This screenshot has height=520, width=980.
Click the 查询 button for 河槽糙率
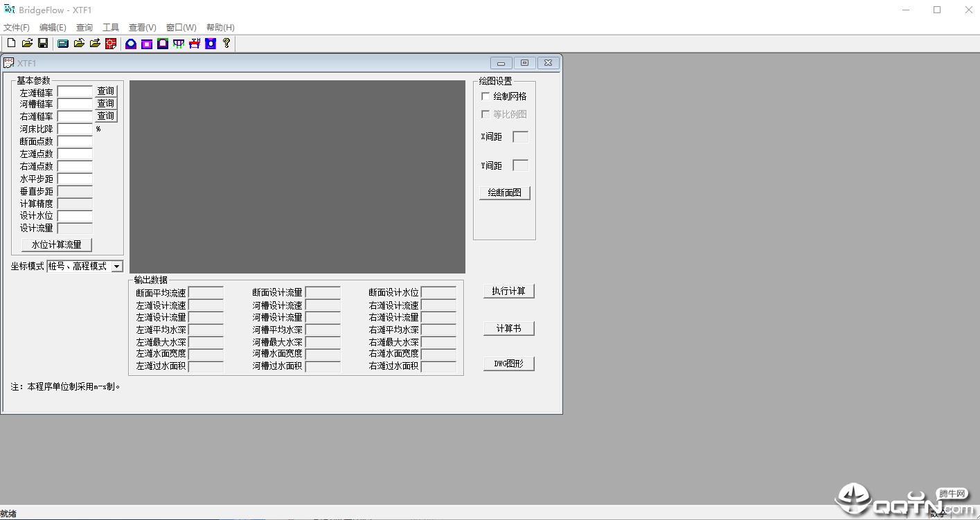[x=106, y=104]
